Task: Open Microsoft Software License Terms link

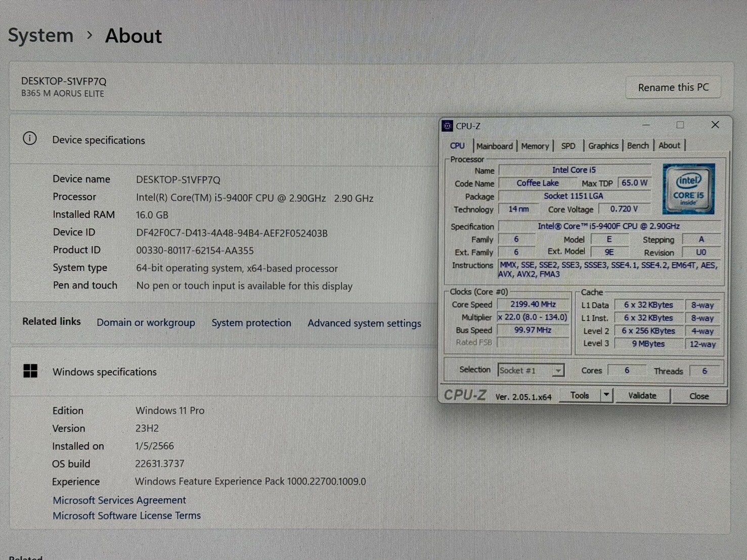Action: (x=127, y=516)
